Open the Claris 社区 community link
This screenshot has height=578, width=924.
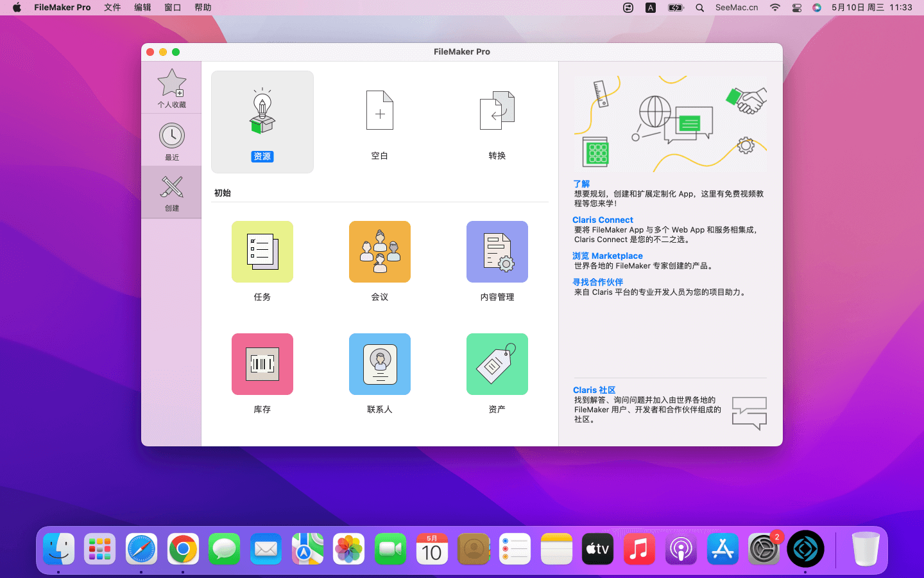click(594, 390)
